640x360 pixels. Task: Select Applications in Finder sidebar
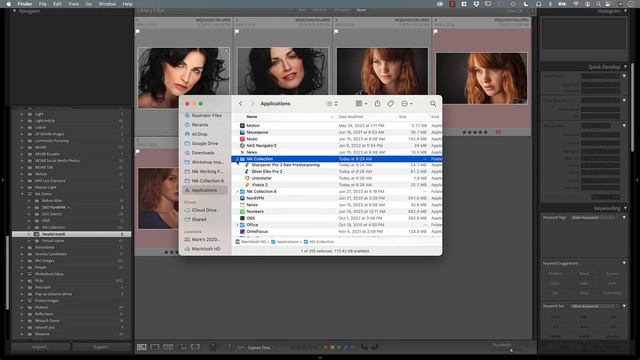click(204, 190)
